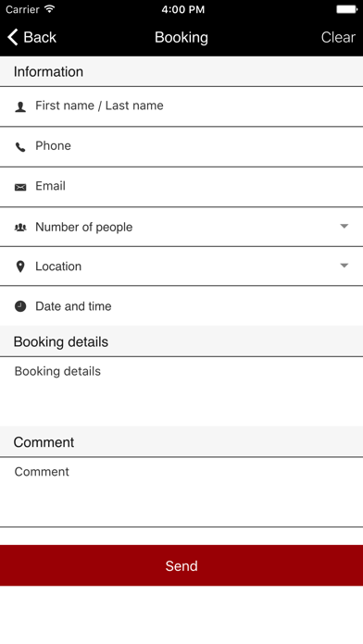
Task: Expand the Location dropdown arrow
Action: point(344,266)
